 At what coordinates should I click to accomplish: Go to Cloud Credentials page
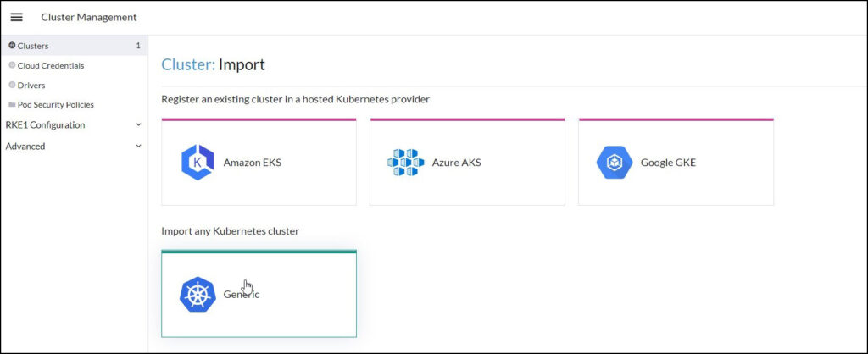click(x=51, y=65)
